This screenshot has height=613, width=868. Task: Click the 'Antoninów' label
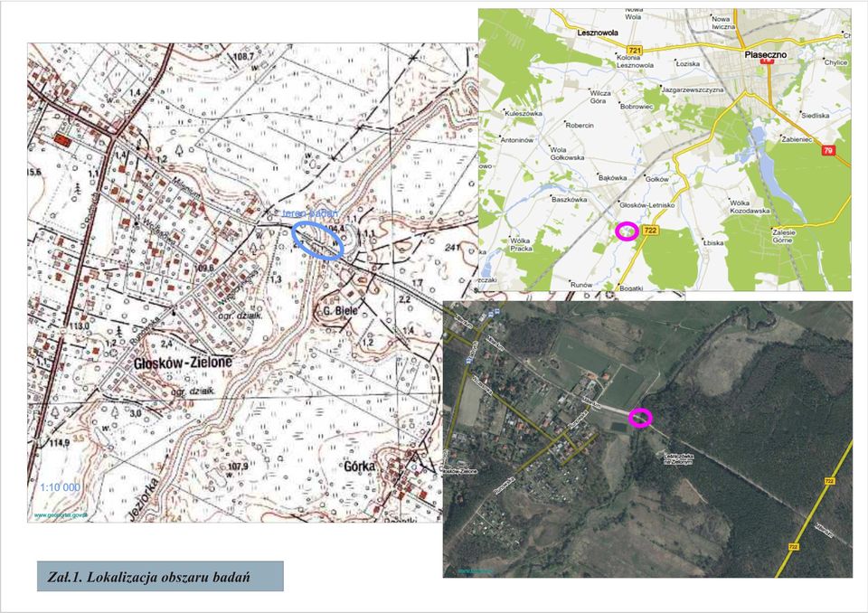click(517, 140)
